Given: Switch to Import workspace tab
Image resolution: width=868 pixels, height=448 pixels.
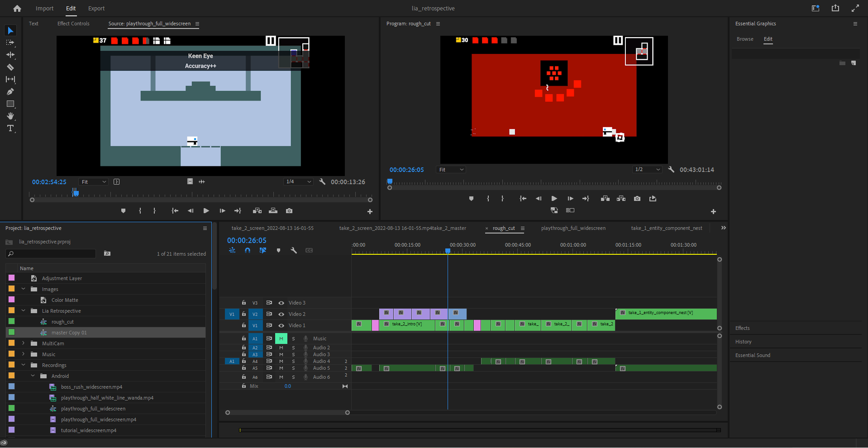Looking at the screenshot, I should coord(44,8).
